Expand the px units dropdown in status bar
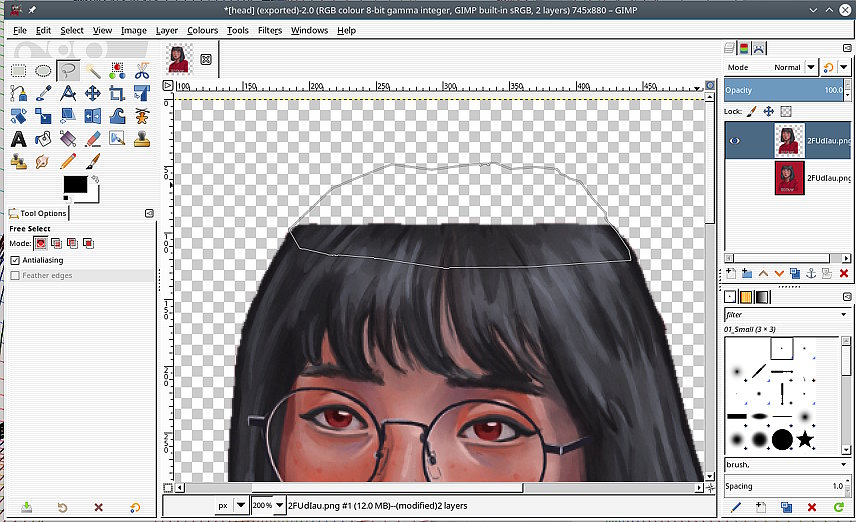 click(240, 506)
